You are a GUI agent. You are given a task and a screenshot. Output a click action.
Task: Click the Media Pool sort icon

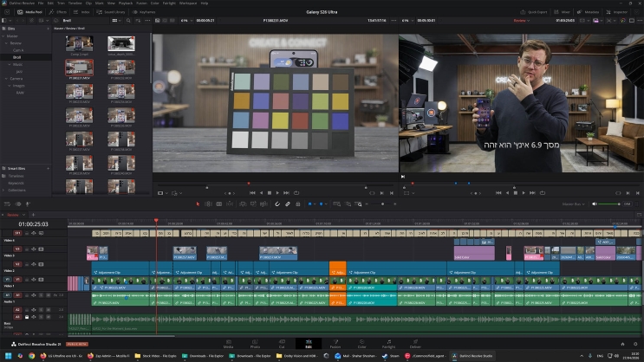pos(139,21)
